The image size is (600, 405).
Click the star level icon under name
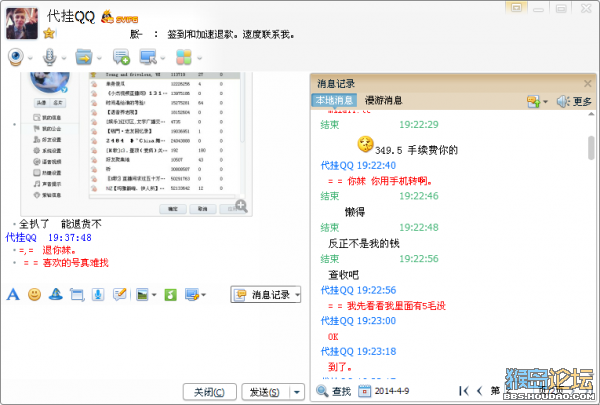click(x=49, y=33)
